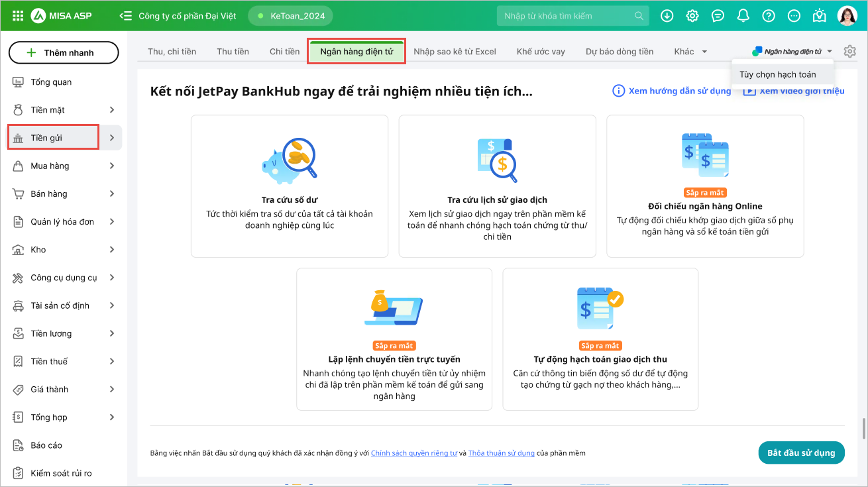Open Thỏa thuận sử dụng link
The image size is (868, 487).
[502, 453]
